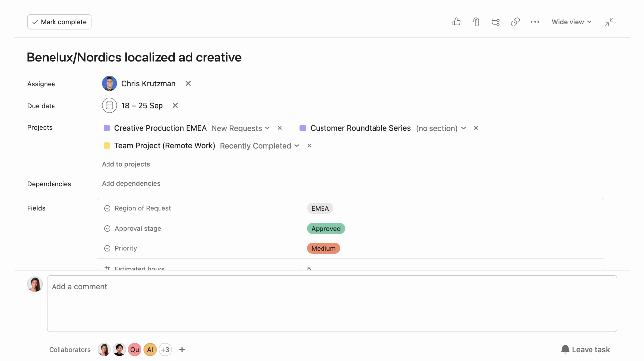
Task: Open the Wide view selector
Action: click(x=571, y=22)
